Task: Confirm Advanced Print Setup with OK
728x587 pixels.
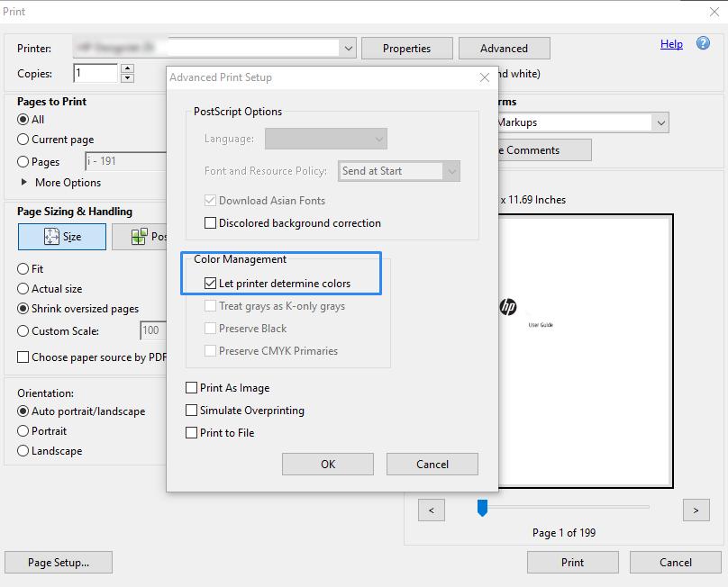Action: (x=328, y=464)
